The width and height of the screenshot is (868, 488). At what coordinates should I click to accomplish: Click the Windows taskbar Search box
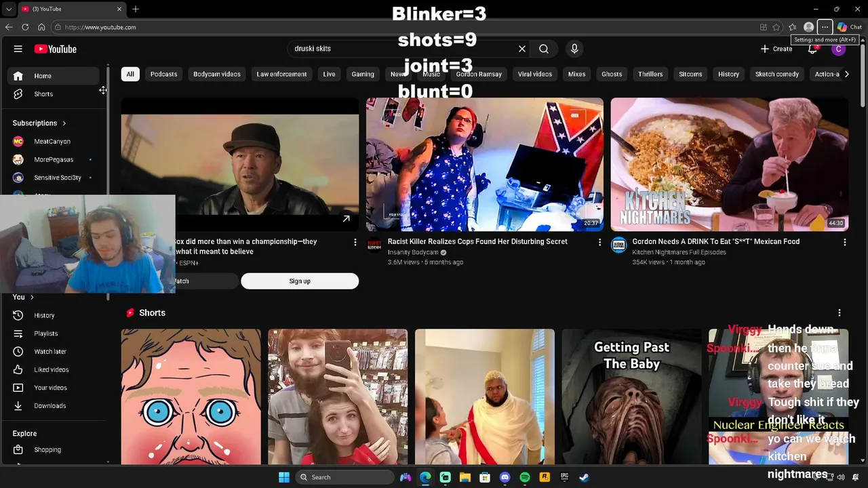tap(346, 477)
